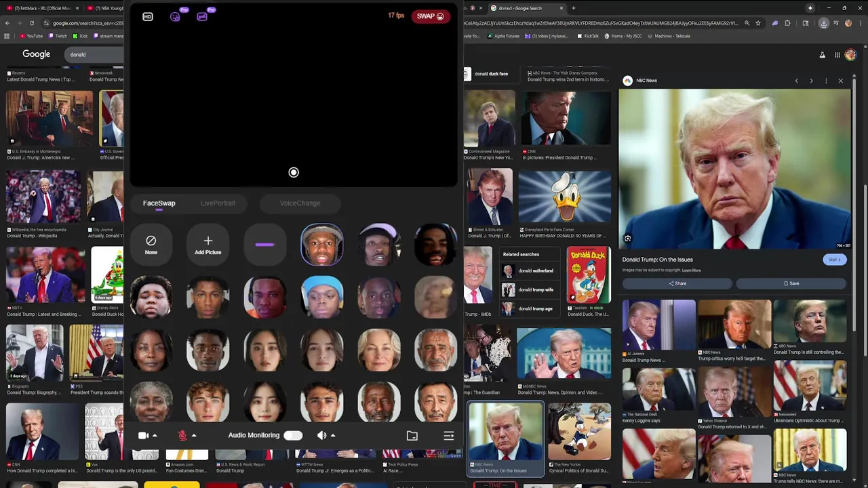Click the previous image arrow in NBC panel

point(796,81)
